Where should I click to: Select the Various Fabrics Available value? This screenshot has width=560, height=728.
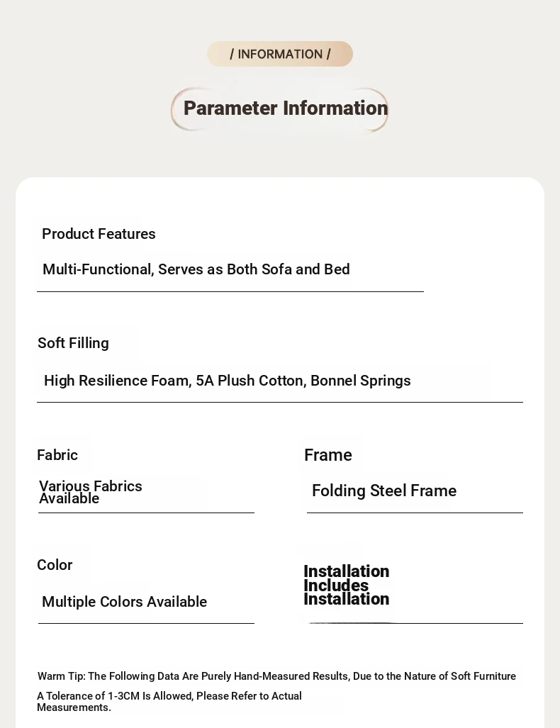pyautogui.click(x=91, y=492)
